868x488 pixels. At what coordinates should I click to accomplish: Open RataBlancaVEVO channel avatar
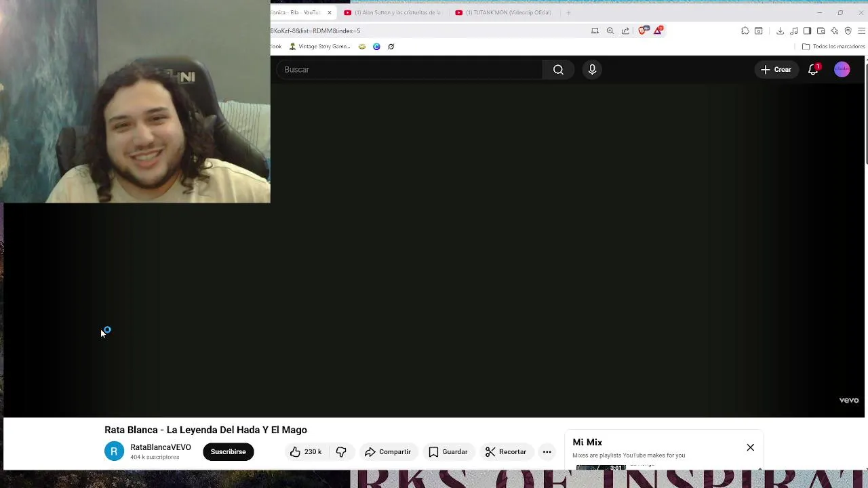114,451
